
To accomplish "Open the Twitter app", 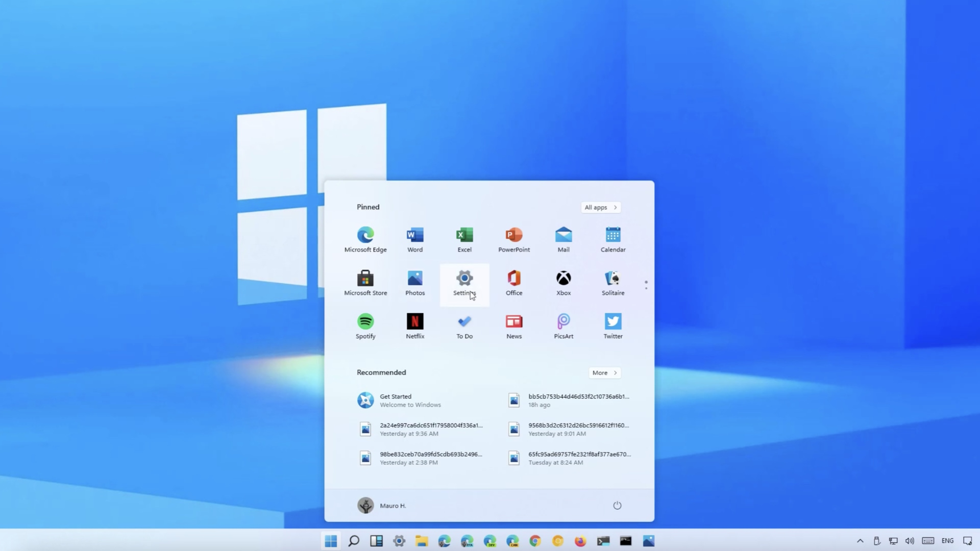I will [613, 327].
